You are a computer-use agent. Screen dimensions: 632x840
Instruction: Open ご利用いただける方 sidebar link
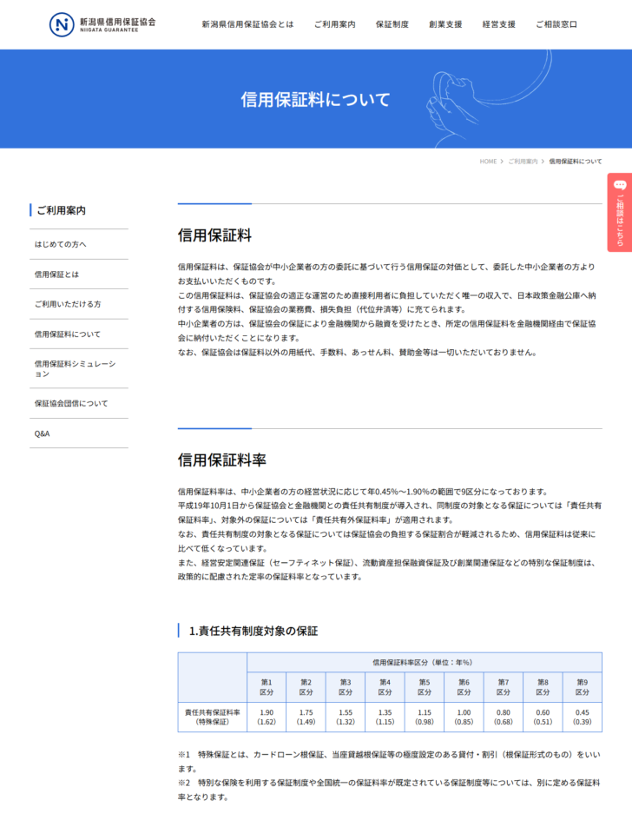tap(79, 304)
